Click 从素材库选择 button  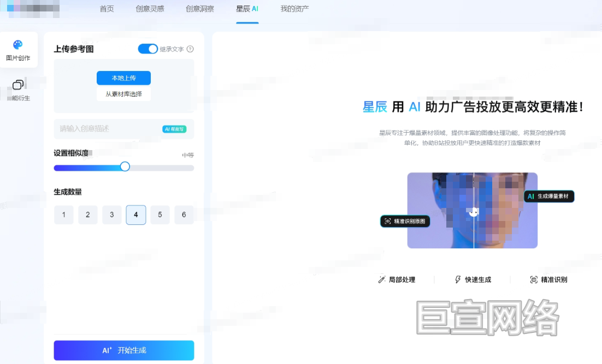pyautogui.click(x=123, y=94)
